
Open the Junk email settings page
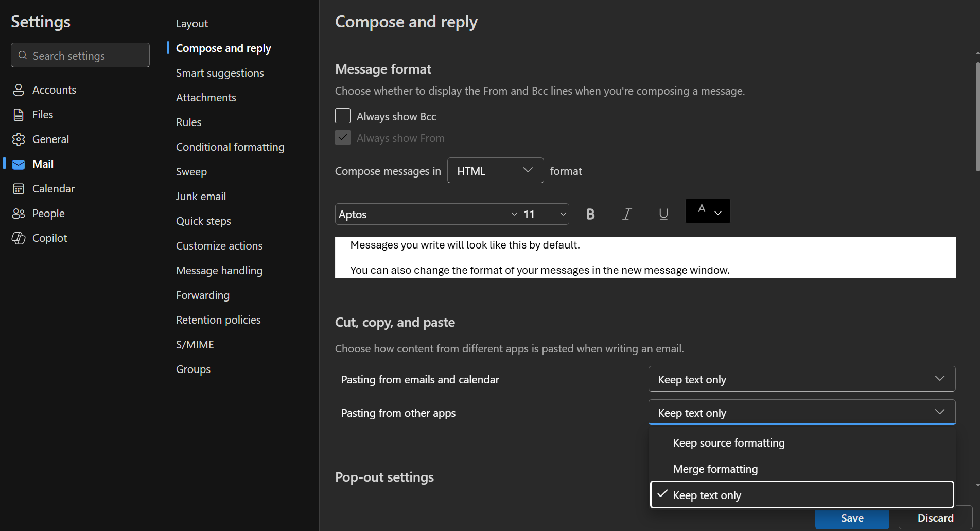[x=201, y=196]
